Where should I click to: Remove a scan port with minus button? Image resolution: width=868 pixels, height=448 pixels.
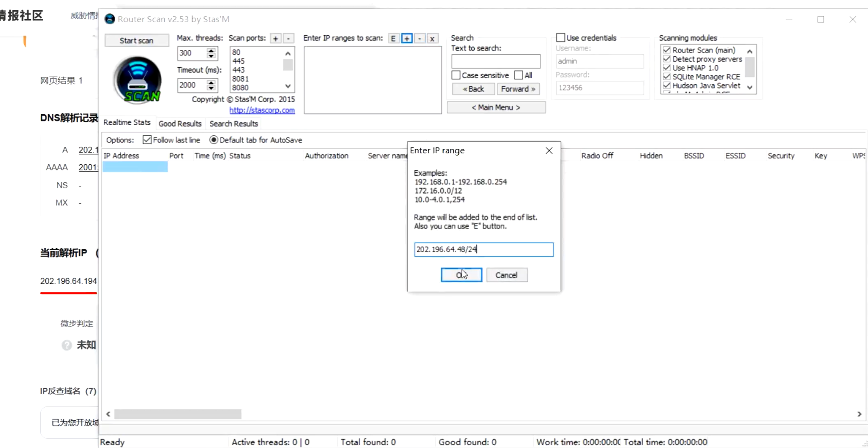289,38
